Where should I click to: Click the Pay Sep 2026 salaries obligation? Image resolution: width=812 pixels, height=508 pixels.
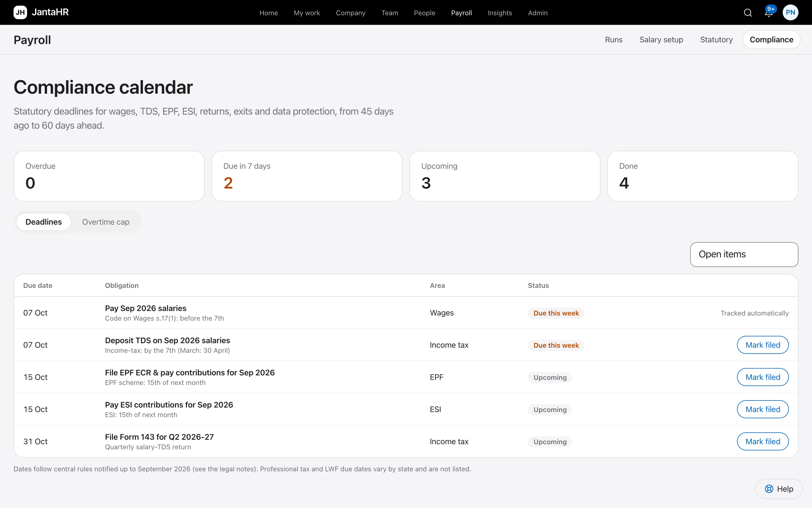[x=145, y=308]
